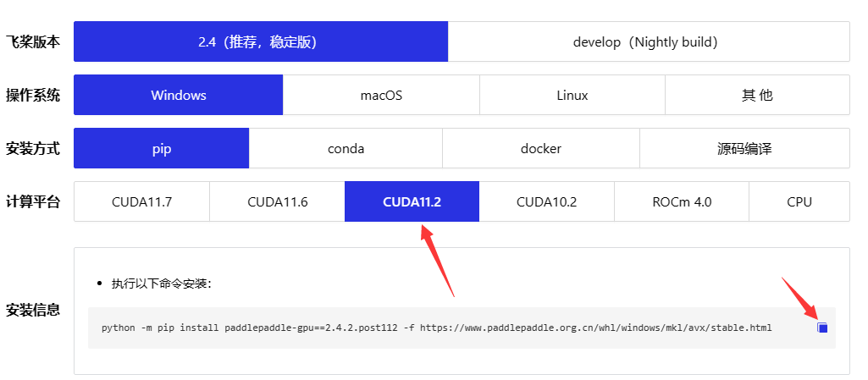This screenshot has height=380, width=868.
Task: Choose the develop Nightly build version
Action: coord(648,41)
